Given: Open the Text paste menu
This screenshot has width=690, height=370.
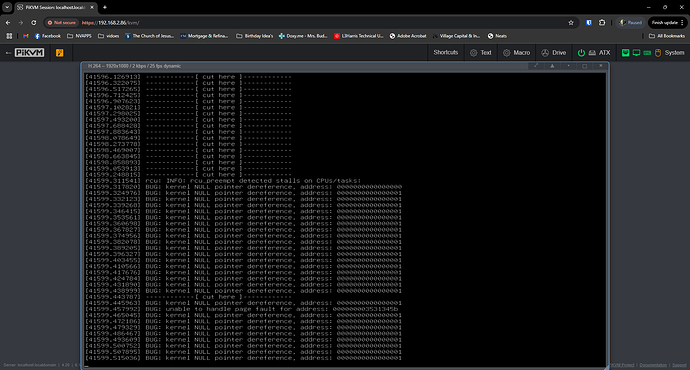Looking at the screenshot, I should click(x=481, y=53).
